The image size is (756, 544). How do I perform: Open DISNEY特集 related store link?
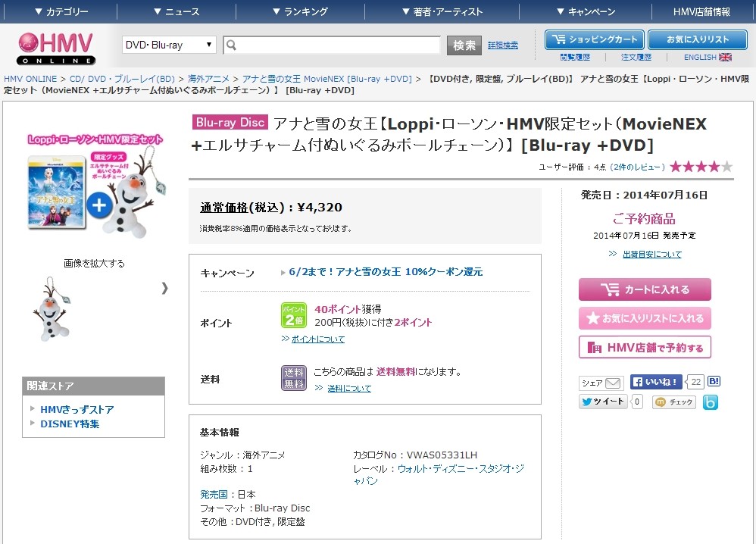pos(70,424)
